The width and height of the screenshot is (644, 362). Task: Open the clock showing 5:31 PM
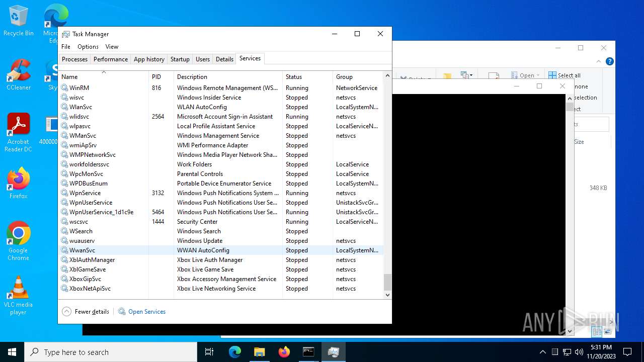[x=601, y=352]
